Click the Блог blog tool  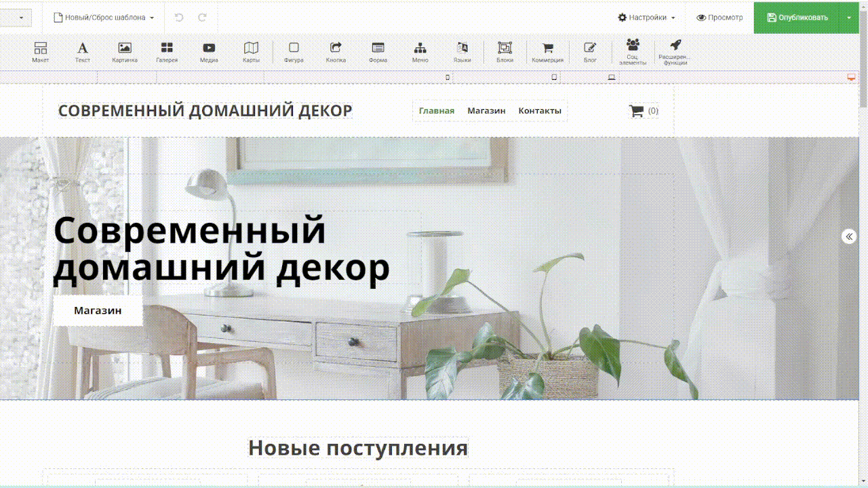coord(590,52)
